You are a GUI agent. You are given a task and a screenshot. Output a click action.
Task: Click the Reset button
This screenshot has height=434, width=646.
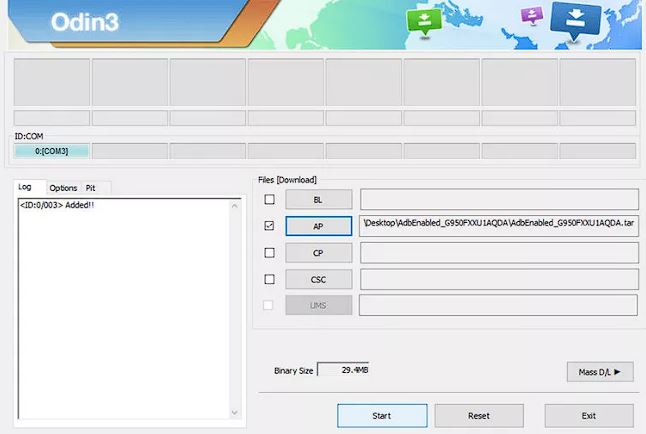click(x=479, y=415)
